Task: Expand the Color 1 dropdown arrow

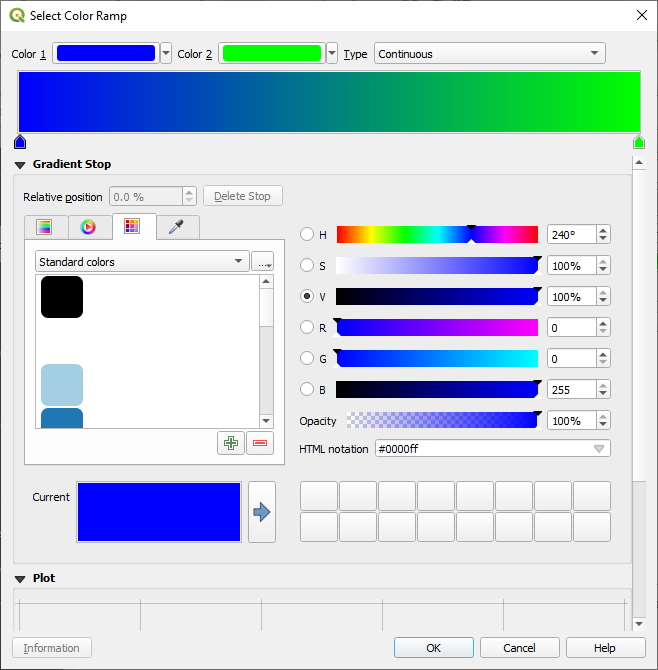Action: [166, 54]
